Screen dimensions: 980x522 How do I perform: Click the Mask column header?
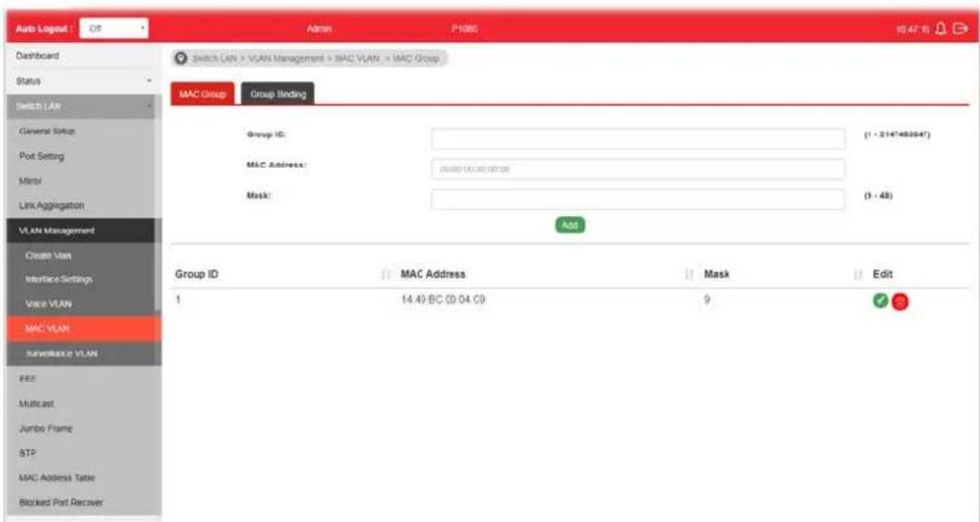tap(717, 274)
